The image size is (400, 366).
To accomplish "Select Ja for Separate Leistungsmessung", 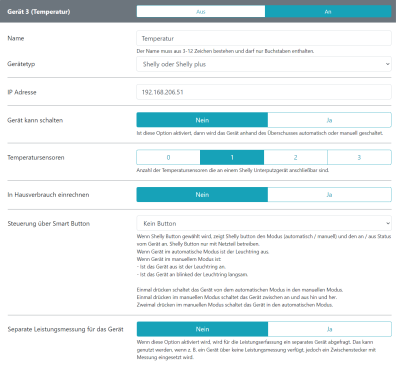I will 329,329.
